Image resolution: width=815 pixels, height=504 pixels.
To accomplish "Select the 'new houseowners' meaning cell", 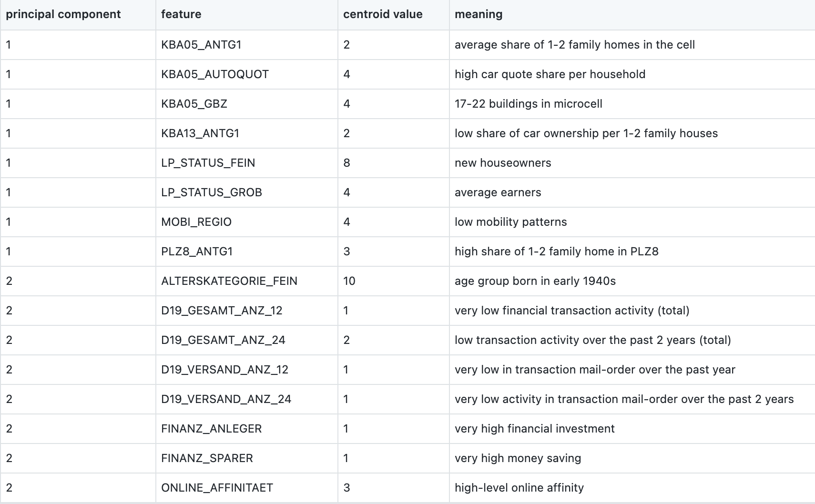I will [x=503, y=163].
